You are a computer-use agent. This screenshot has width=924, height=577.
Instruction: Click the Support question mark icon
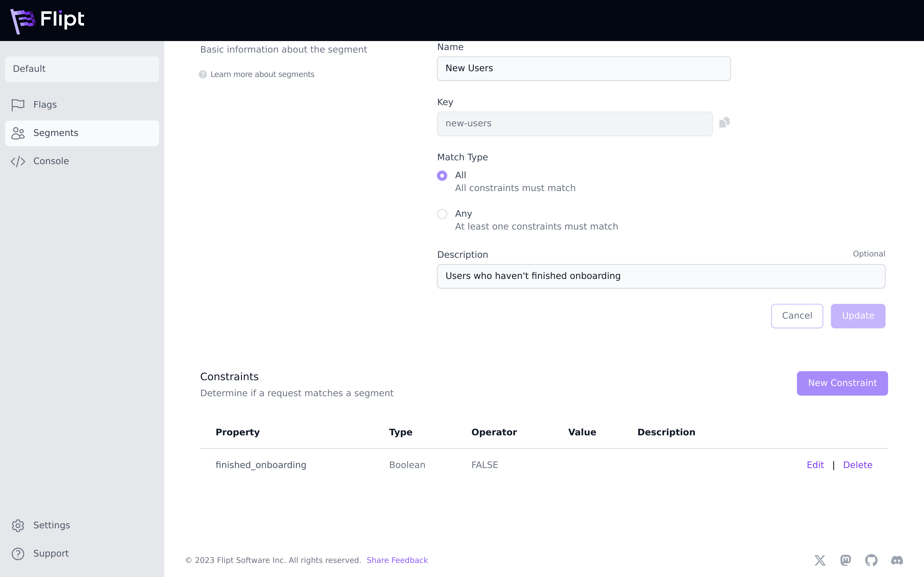click(18, 554)
